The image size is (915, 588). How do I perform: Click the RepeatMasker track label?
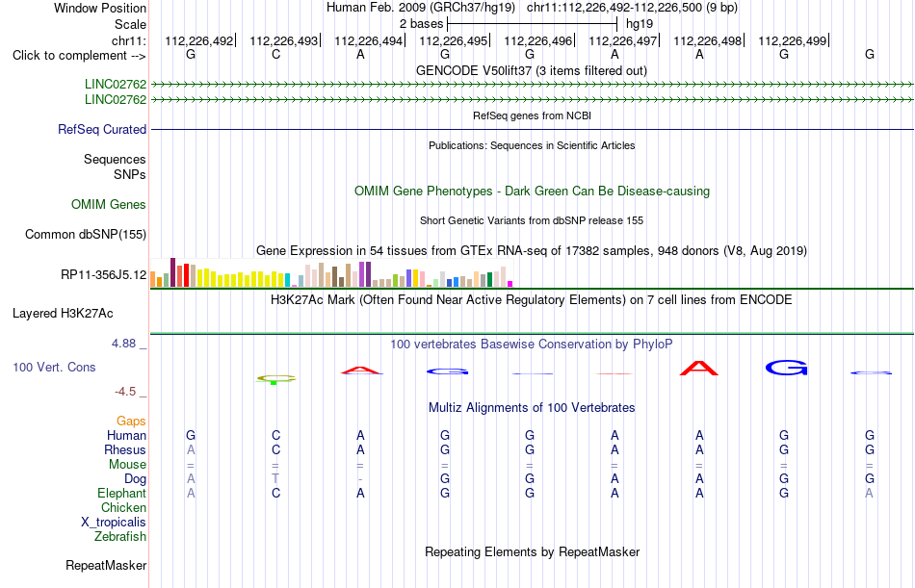tap(106, 565)
